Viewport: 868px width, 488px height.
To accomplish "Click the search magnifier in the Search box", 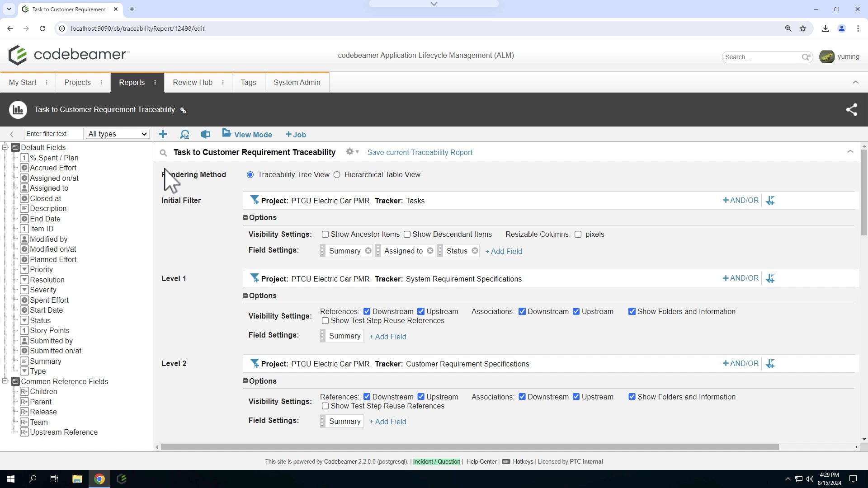I will pos(806,57).
